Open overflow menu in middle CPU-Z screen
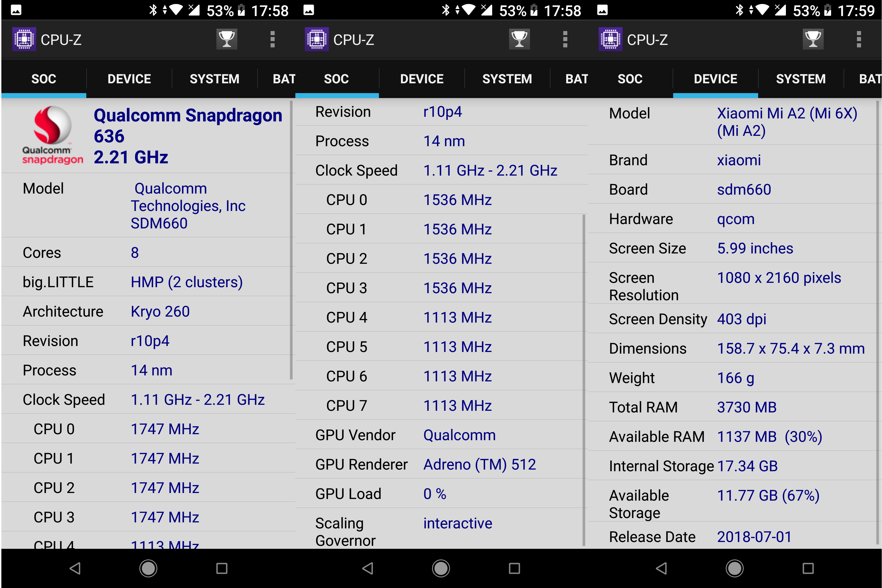 coord(565,39)
